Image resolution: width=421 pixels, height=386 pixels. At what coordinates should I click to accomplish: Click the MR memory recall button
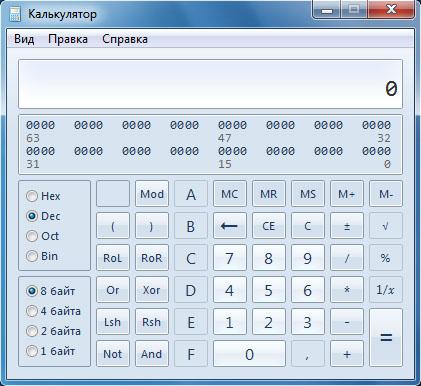click(269, 194)
